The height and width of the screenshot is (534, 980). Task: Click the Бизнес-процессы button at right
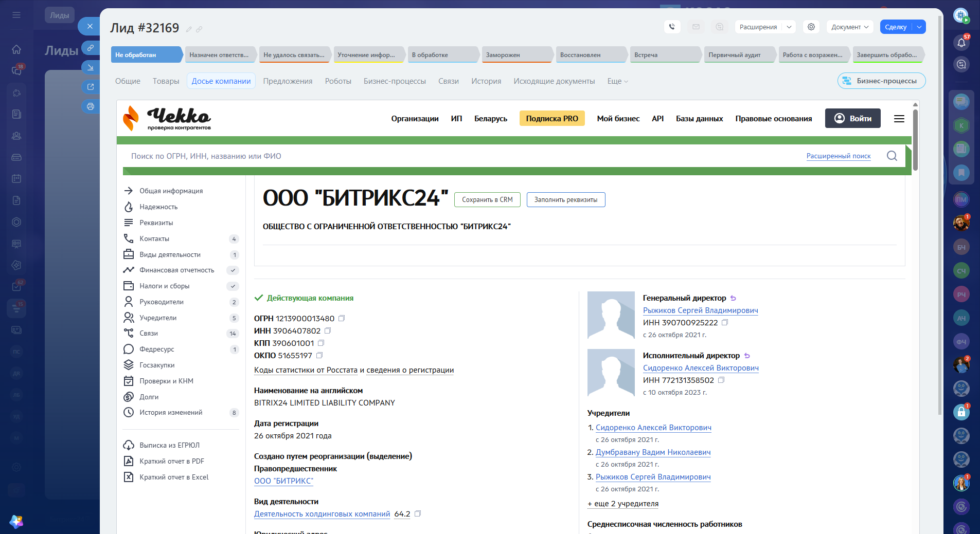tap(882, 81)
